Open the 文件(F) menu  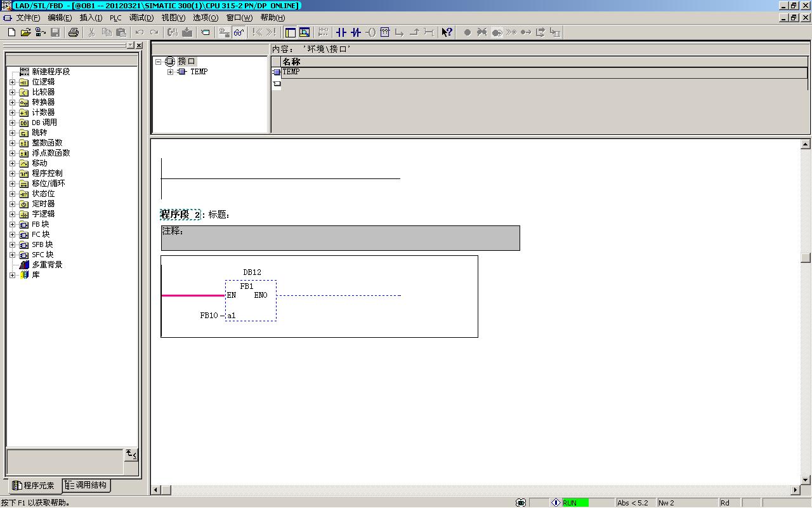pos(28,18)
